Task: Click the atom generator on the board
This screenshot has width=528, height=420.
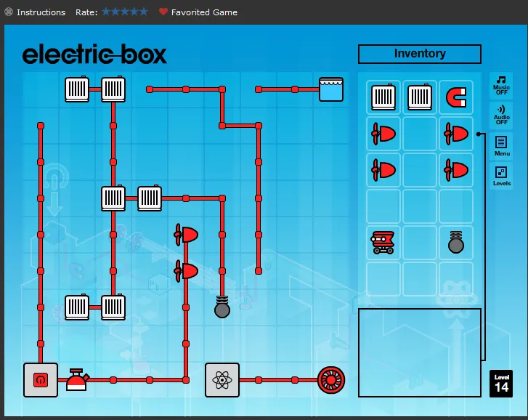Action: click(x=222, y=380)
